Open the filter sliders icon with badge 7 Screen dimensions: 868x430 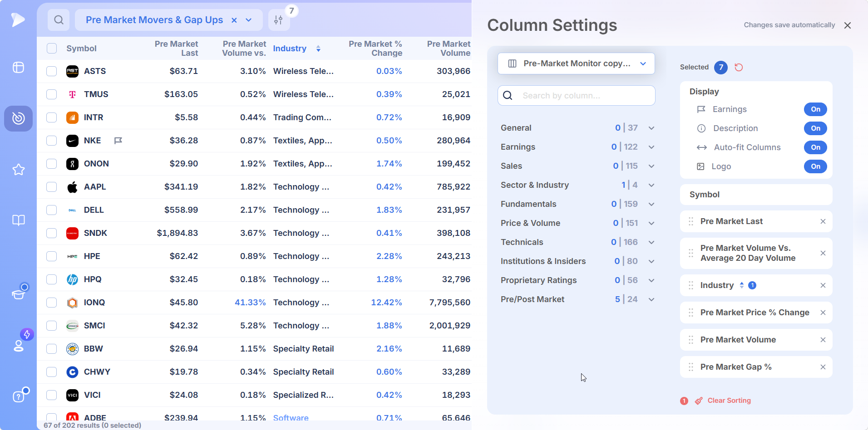[279, 20]
